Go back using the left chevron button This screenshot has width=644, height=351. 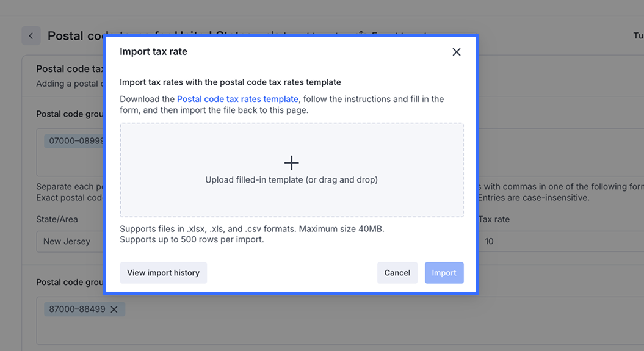point(31,35)
